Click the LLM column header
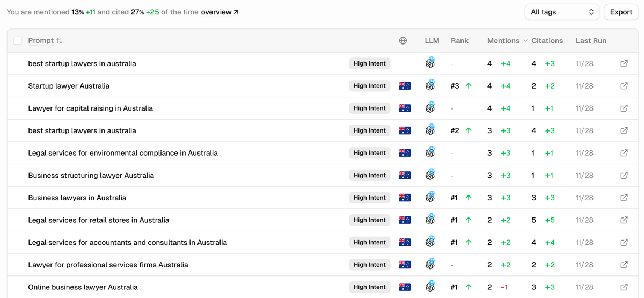Viewport: 644px width, 298px height. [x=431, y=41]
